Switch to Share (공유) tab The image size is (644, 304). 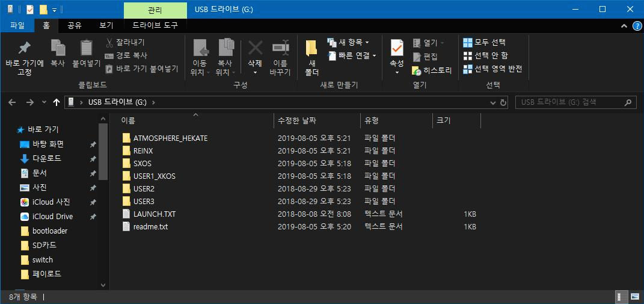(x=75, y=25)
